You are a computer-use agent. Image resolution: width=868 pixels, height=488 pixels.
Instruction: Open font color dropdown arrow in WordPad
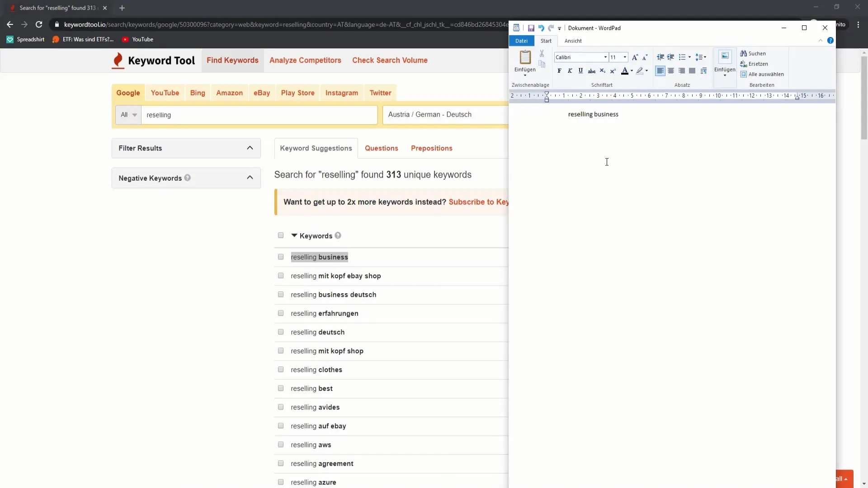(x=632, y=71)
